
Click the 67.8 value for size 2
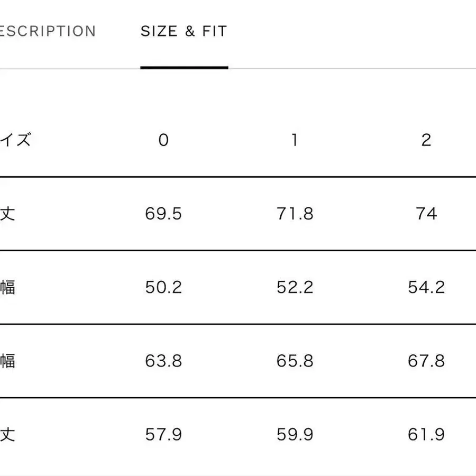426,361
